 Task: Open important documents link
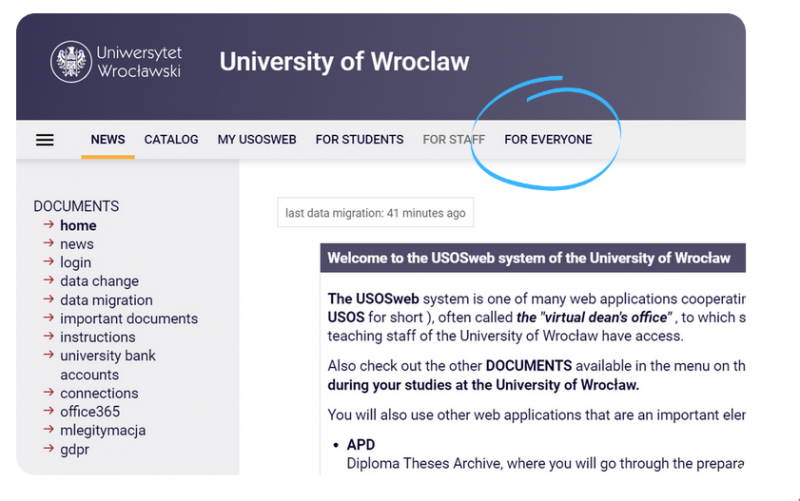pyautogui.click(x=129, y=319)
